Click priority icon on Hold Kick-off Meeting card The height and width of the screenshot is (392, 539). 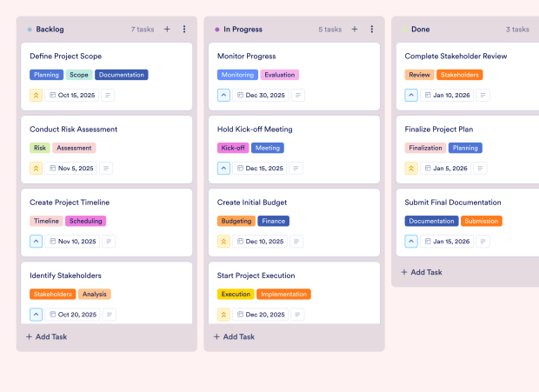223,169
